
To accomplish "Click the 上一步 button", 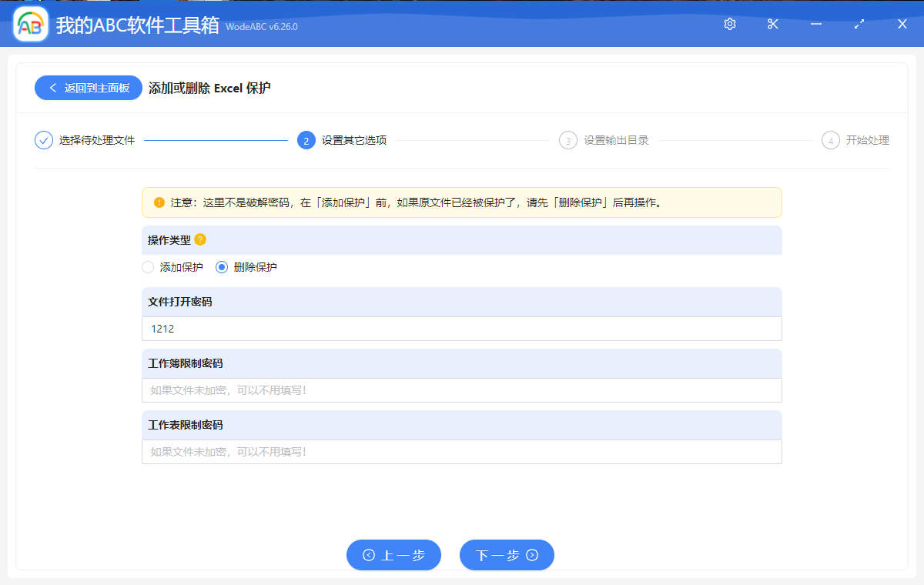I will (x=393, y=555).
